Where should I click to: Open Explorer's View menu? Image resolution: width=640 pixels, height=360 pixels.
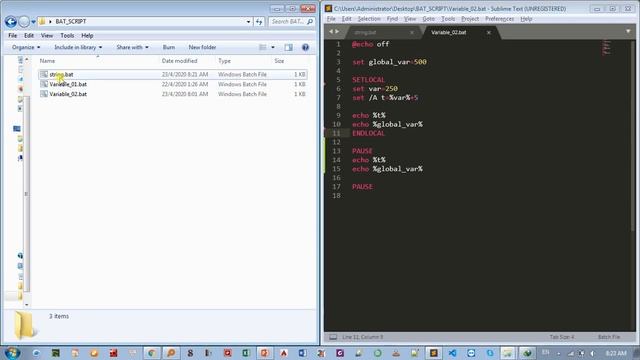pos(47,36)
